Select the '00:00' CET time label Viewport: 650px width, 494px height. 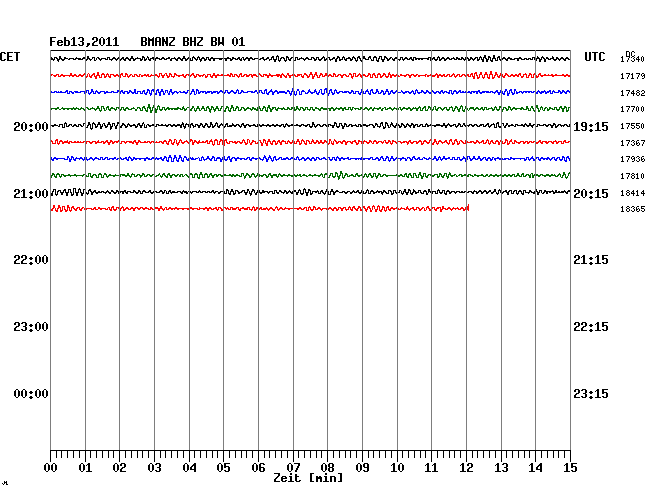pos(31,394)
